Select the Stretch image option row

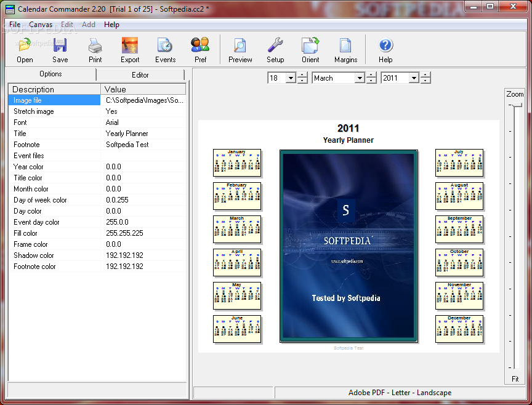(x=97, y=111)
